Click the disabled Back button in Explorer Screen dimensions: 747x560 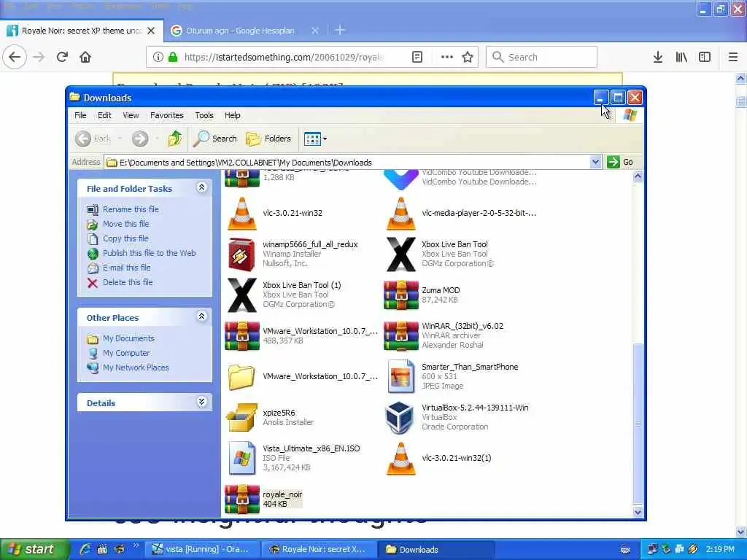click(93, 139)
